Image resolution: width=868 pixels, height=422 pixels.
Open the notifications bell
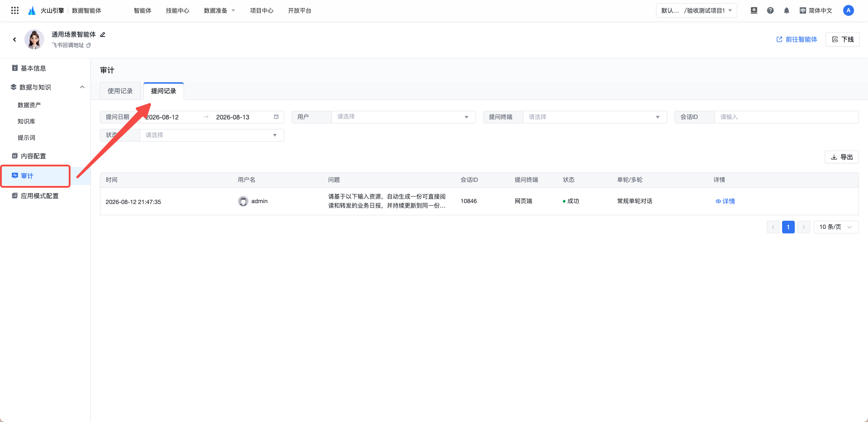[787, 10]
